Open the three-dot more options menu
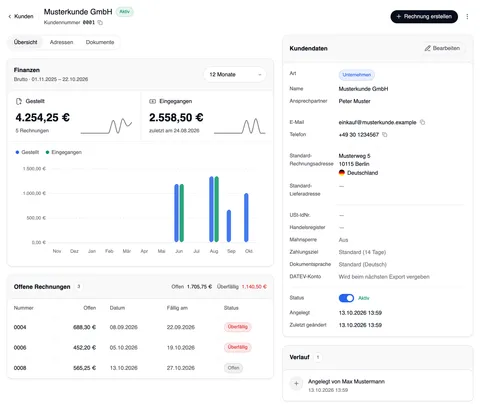Screen dimensions: 480x408 (467, 16)
